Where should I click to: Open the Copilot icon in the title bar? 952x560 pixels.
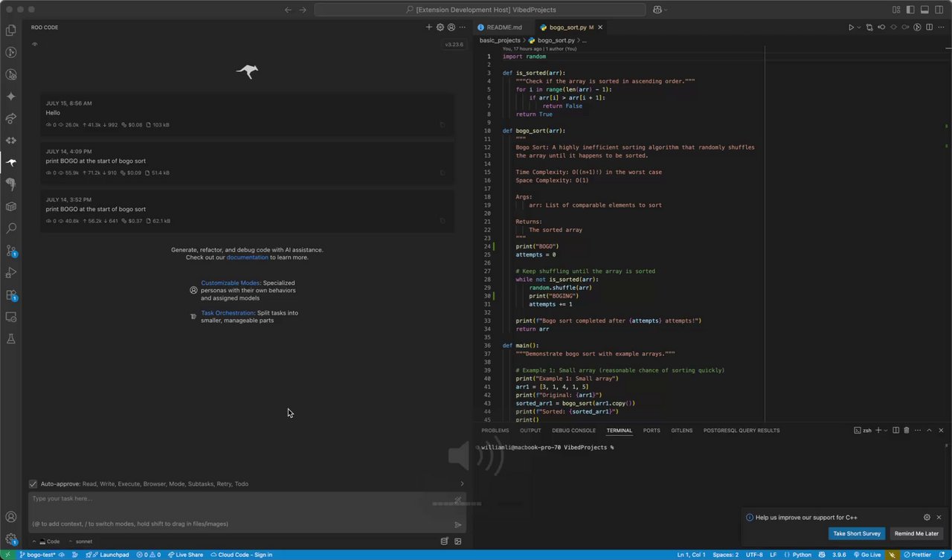[x=657, y=10]
